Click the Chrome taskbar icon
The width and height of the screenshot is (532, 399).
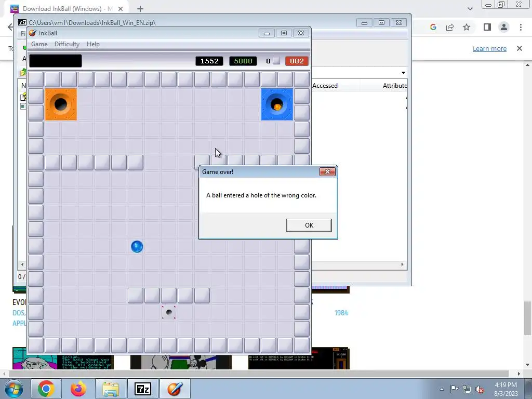46,389
